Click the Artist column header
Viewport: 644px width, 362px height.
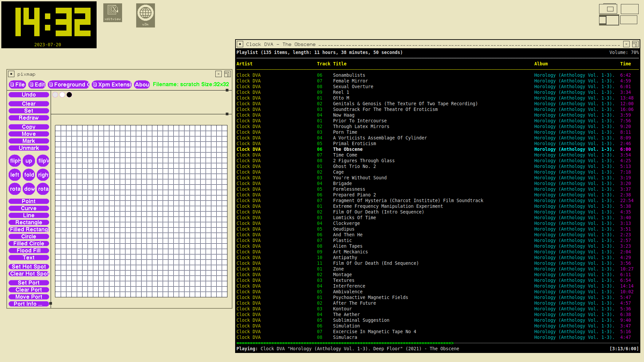pyautogui.click(x=245, y=64)
